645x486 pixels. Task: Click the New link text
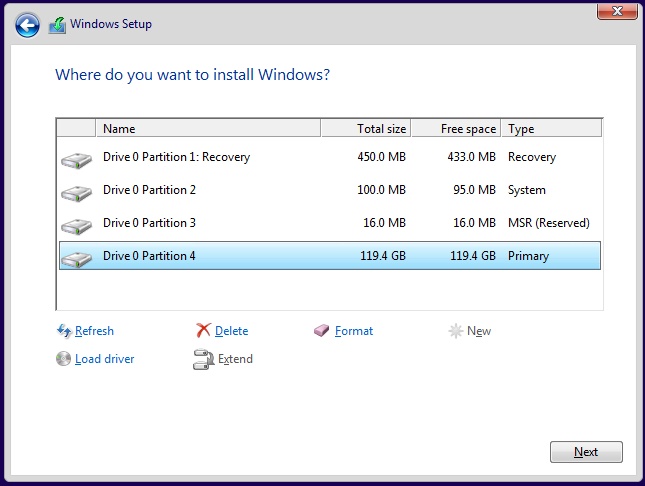click(479, 331)
